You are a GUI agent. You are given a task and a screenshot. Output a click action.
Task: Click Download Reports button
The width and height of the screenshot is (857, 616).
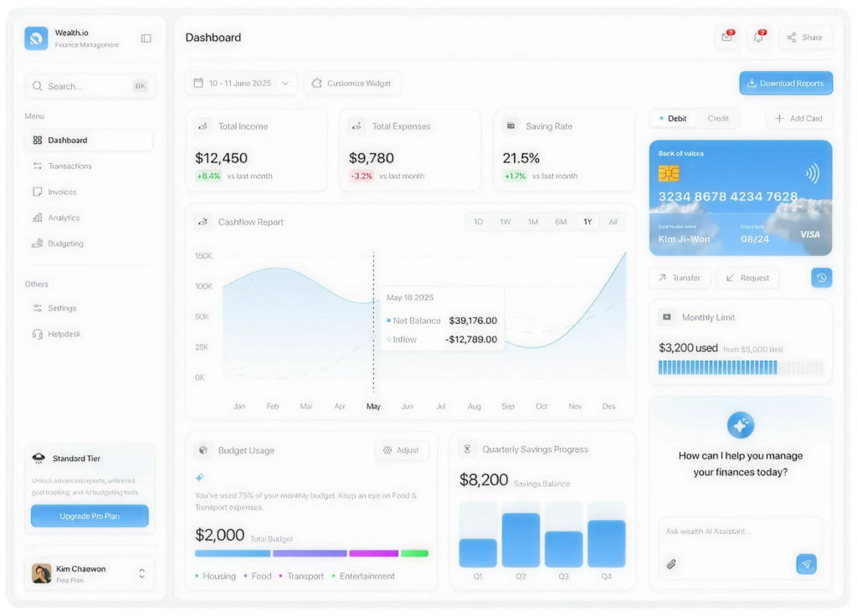click(x=785, y=84)
